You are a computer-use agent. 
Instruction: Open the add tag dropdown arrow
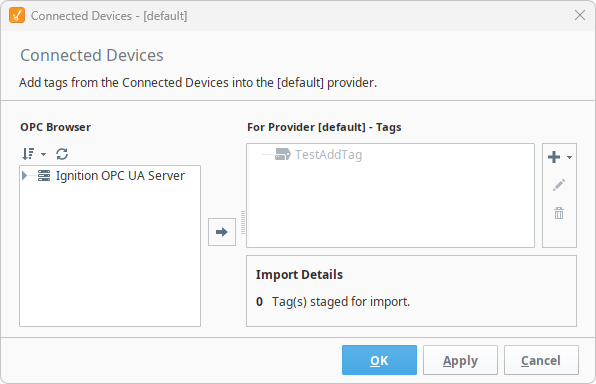(x=569, y=157)
